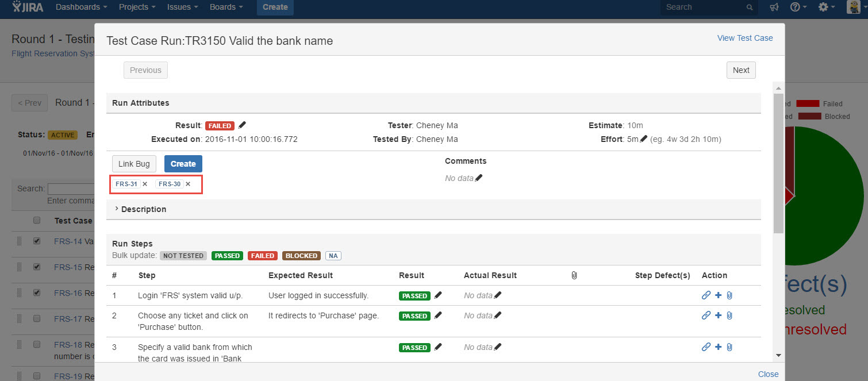Open JIRA feedback megaphone icon
Viewport: 868px width, 381px height.
tap(774, 7)
